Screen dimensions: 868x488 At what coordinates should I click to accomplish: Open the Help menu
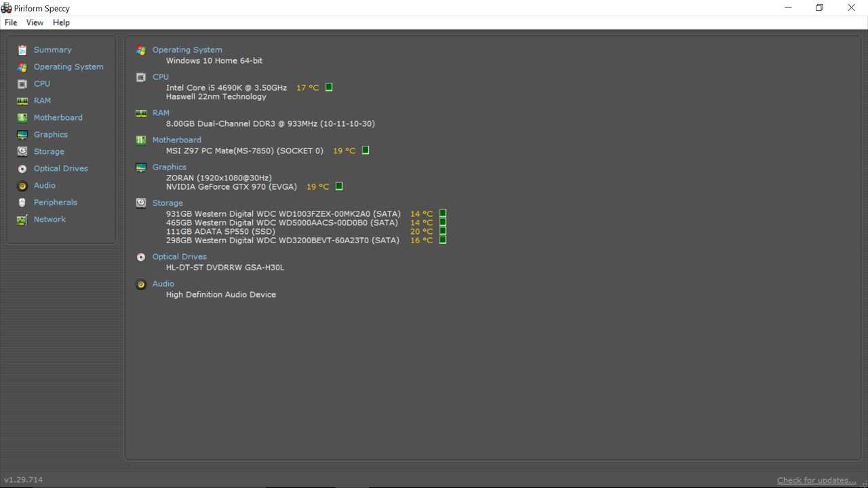(x=61, y=22)
